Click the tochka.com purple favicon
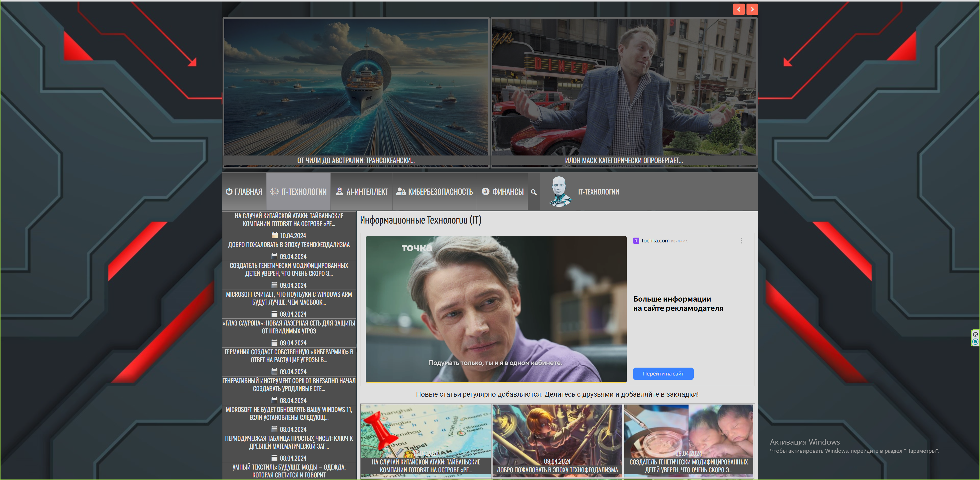Image resolution: width=980 pixels, height=480 pixels. 636,241
